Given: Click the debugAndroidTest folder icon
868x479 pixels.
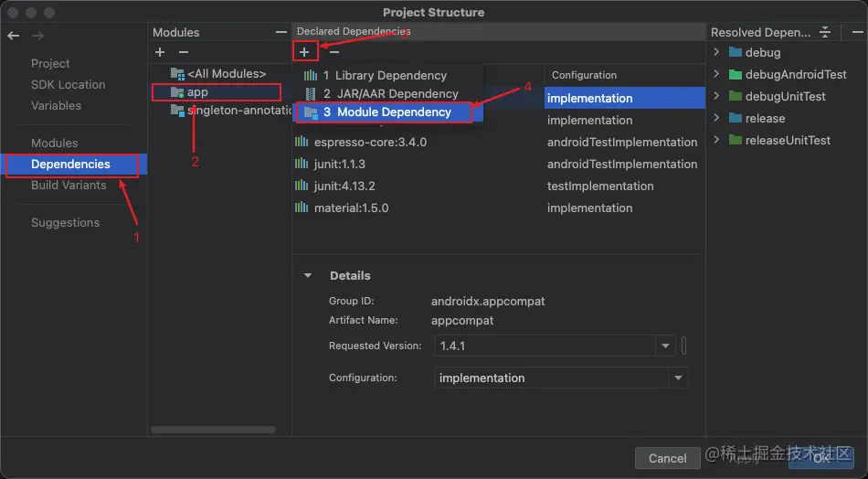Looking at the screenshot, I should pyautogui.click(x=736, y=74).
